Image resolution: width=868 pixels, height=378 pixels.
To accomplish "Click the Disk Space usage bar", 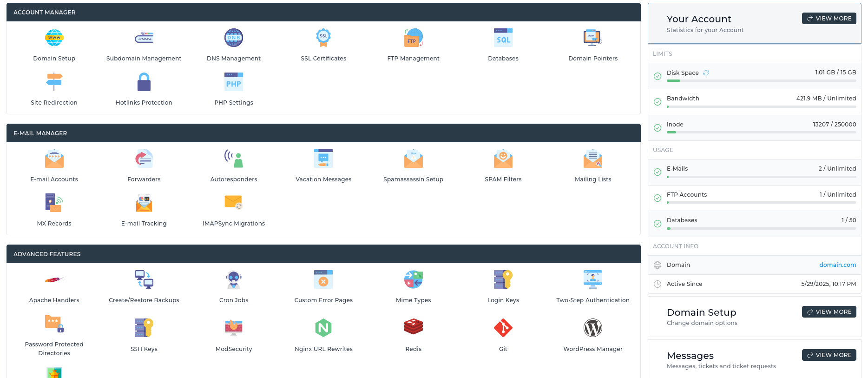I will point(761,81).
